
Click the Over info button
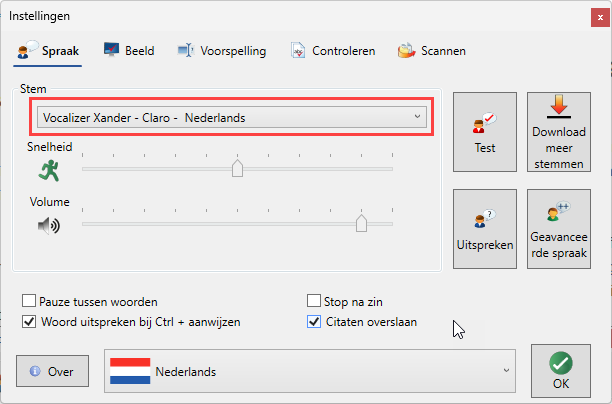tap(52, 371)
